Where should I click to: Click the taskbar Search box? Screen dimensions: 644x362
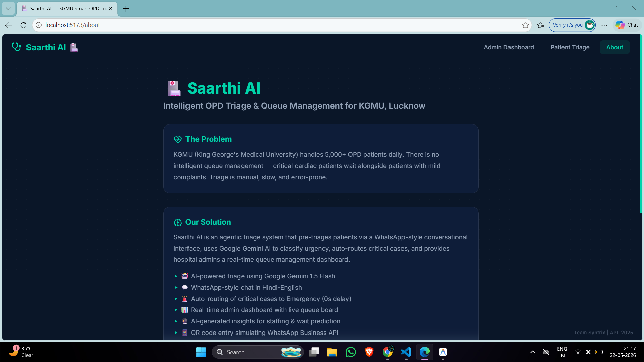258,352
